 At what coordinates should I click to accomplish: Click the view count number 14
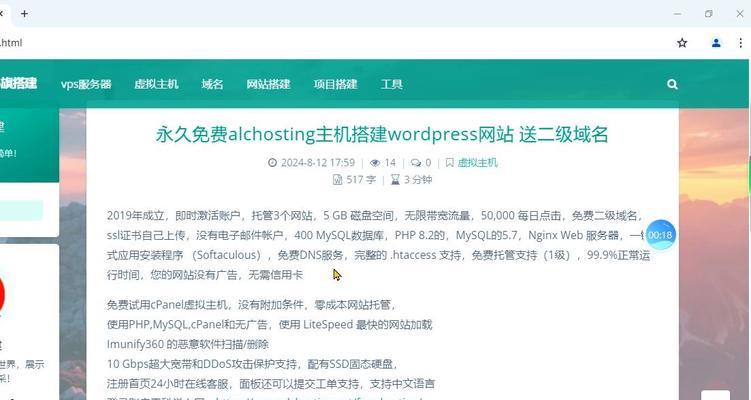[x=390, y=163]
